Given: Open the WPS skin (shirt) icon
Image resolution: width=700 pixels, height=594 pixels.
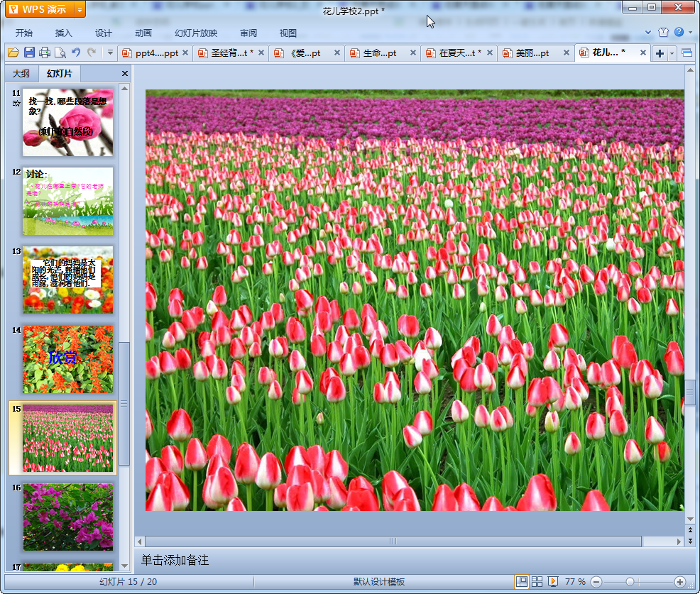Looking at the screenshot, I should coord(663,33).
